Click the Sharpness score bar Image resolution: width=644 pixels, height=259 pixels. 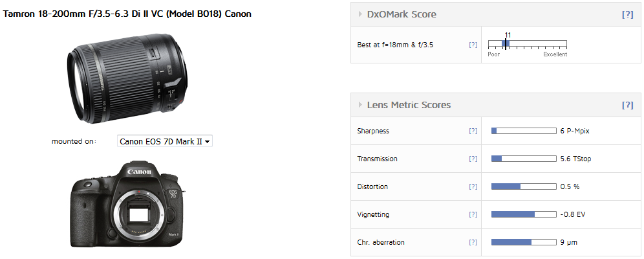(524, 131)
